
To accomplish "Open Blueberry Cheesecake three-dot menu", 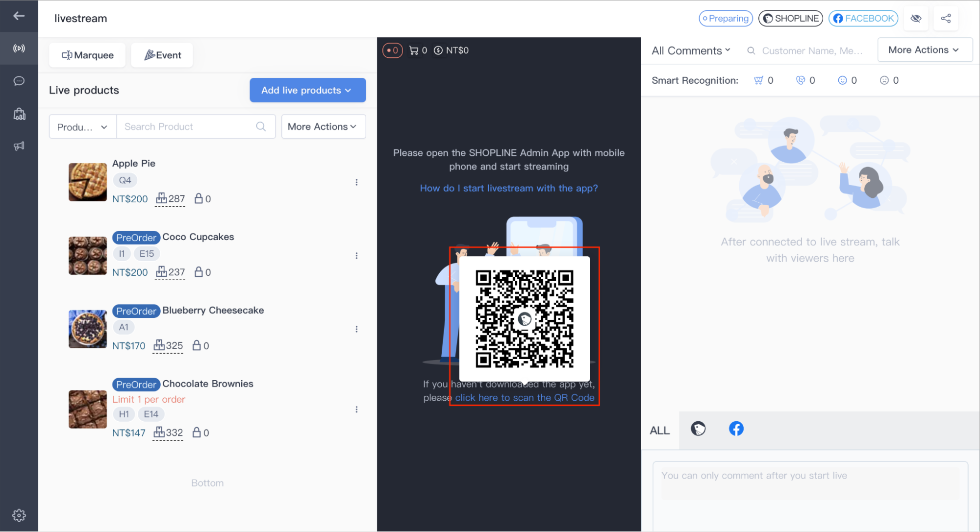I will click(356, 329).
